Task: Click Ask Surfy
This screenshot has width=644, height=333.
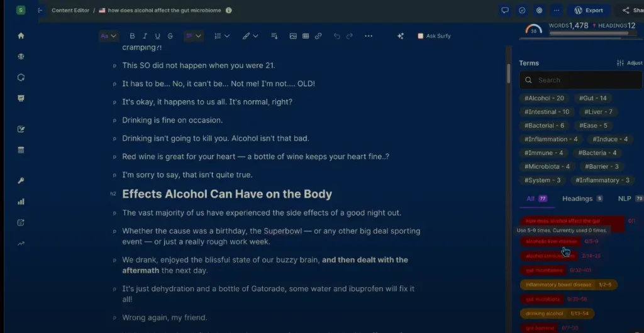Action: (x=434, y=36)
